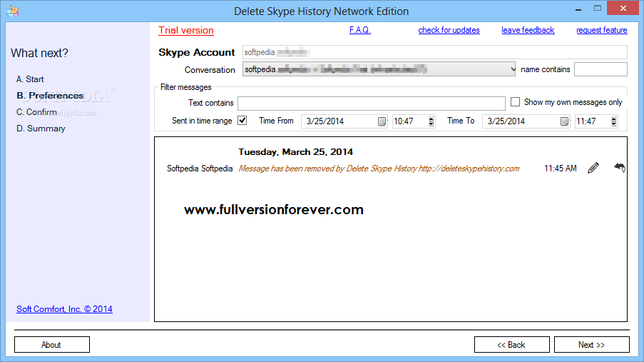Click the pencil edit icon for the message

593,168
